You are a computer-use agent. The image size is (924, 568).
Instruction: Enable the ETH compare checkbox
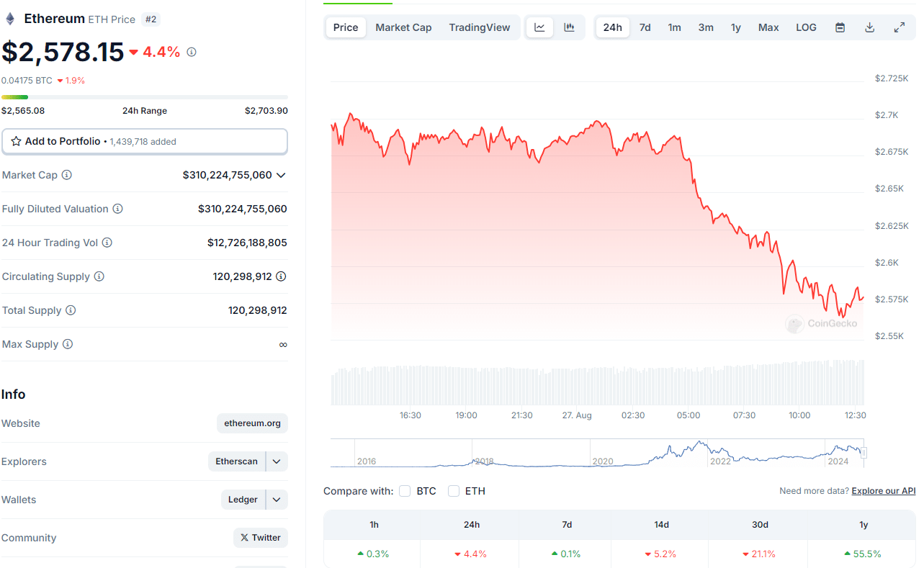pos(454,491)
